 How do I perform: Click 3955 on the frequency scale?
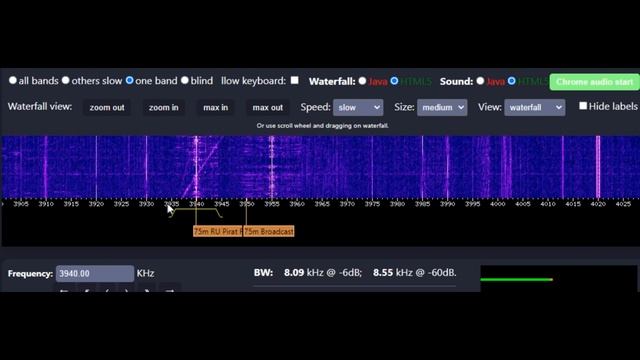coord(272,204)
